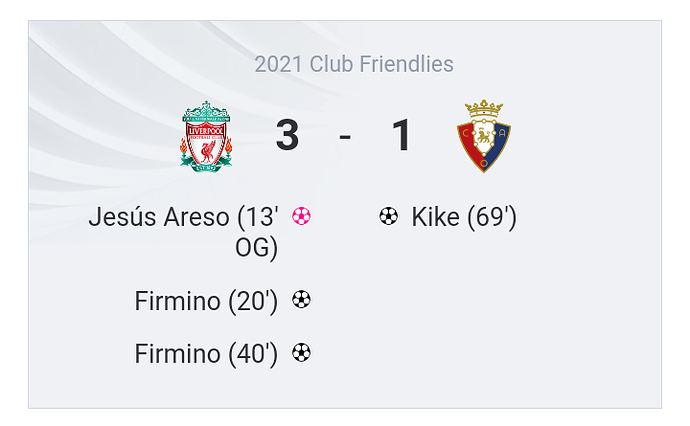Screen dimensions: 690x426
Task: Click the 40' minute marker beside Firmino
Action: click(x=252, y=353)
